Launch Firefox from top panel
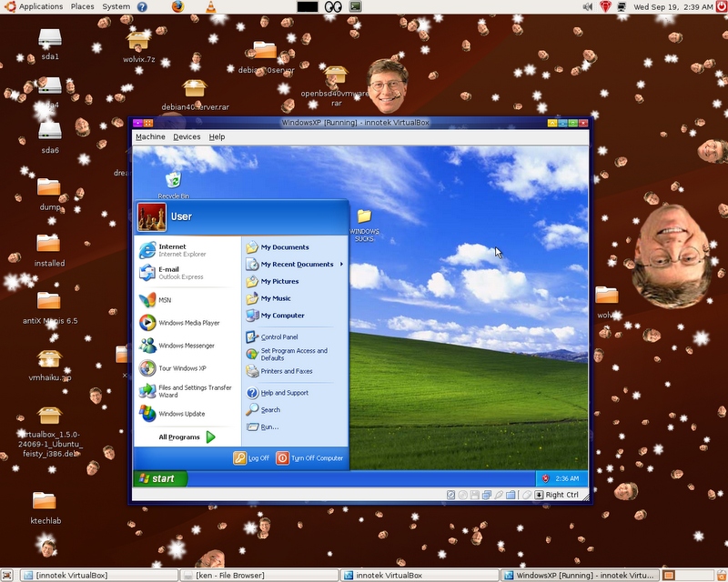The width and height of the screenshot is (728, 582). tap(177, 6)
